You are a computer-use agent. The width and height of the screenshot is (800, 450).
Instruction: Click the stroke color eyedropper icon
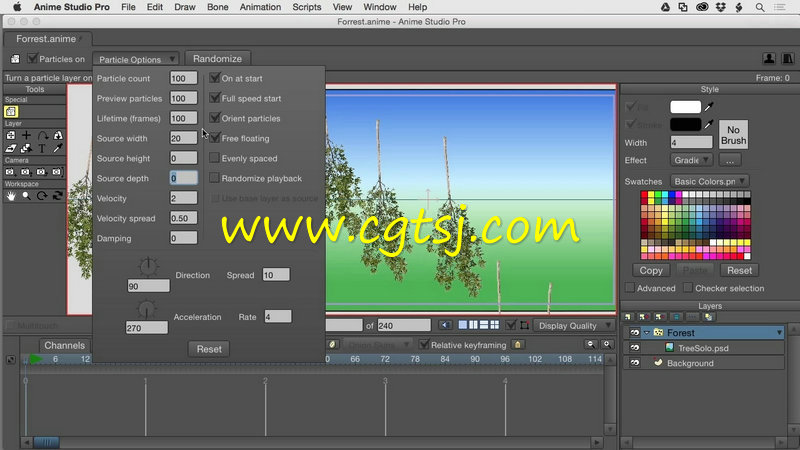709,124
